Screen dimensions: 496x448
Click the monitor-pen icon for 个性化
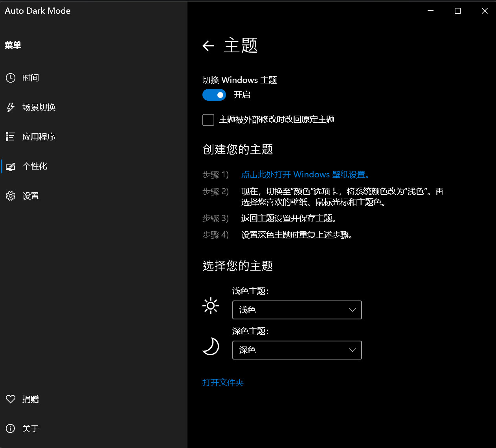(x=11, y=166)
